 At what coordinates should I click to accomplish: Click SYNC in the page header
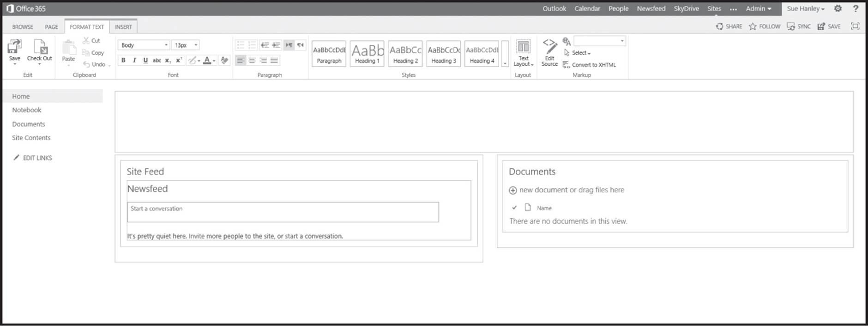click(x=799, y=26)
